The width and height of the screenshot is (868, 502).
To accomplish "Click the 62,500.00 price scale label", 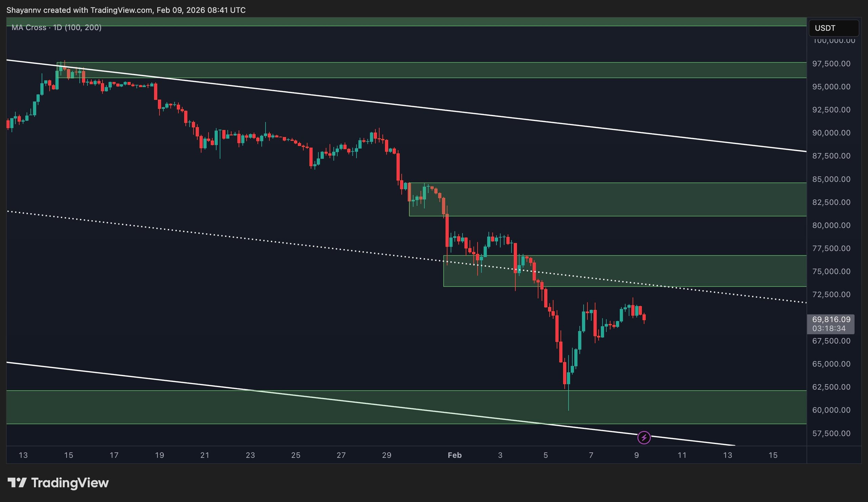I will (x=831, y=387).
